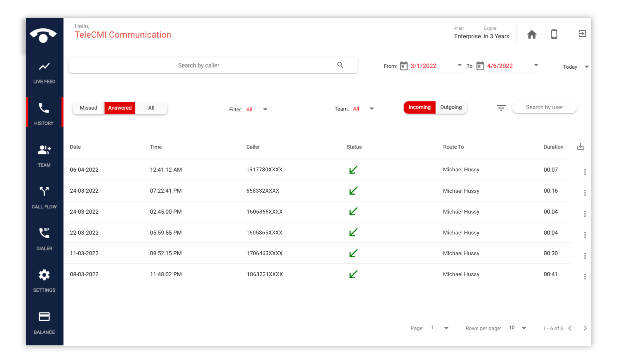Select the Answered calls filter
617x364 pixels.
120,108
